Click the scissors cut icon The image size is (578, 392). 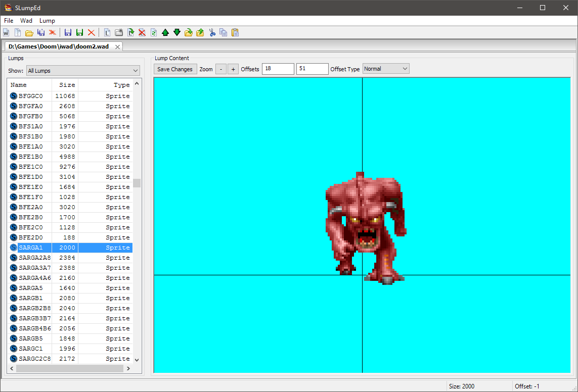(x=212, y=33)
